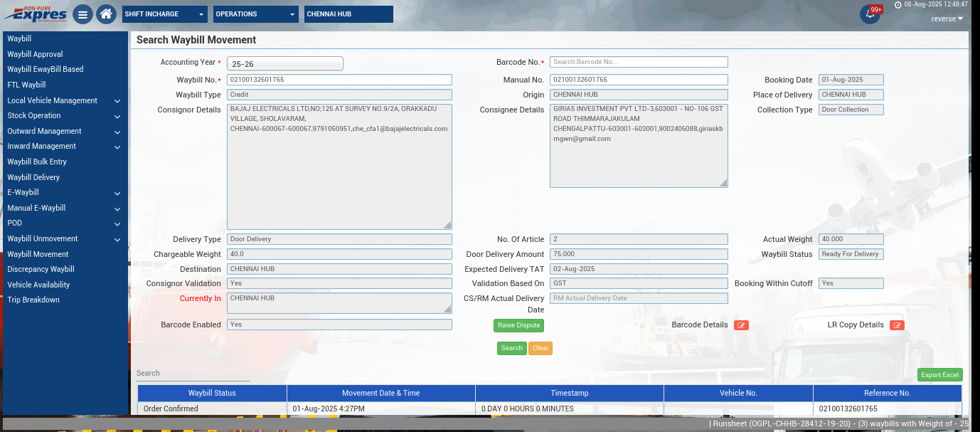Open the SHIFT INCHARGE role dropdown
This screenshot has height=432, width=980.
[x=165, y=14]
